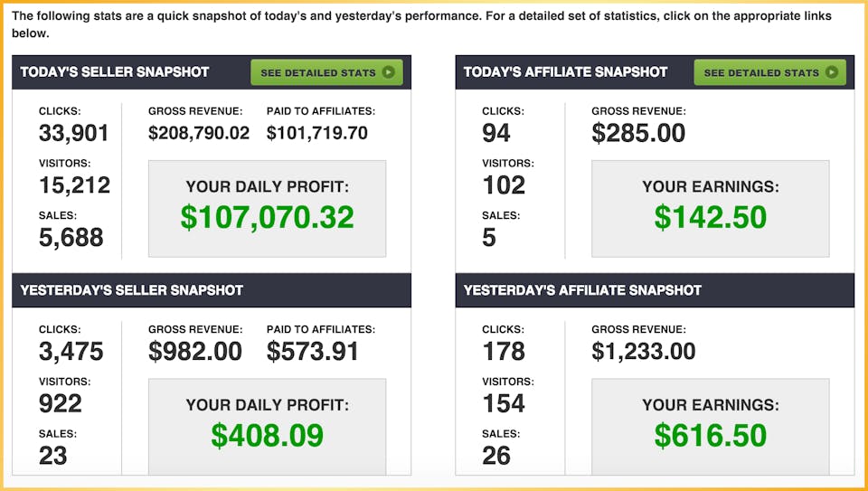Click today's affiliate earnings $142.50
This screenshot has height=491, width=868.
click(x=711, y=218)
